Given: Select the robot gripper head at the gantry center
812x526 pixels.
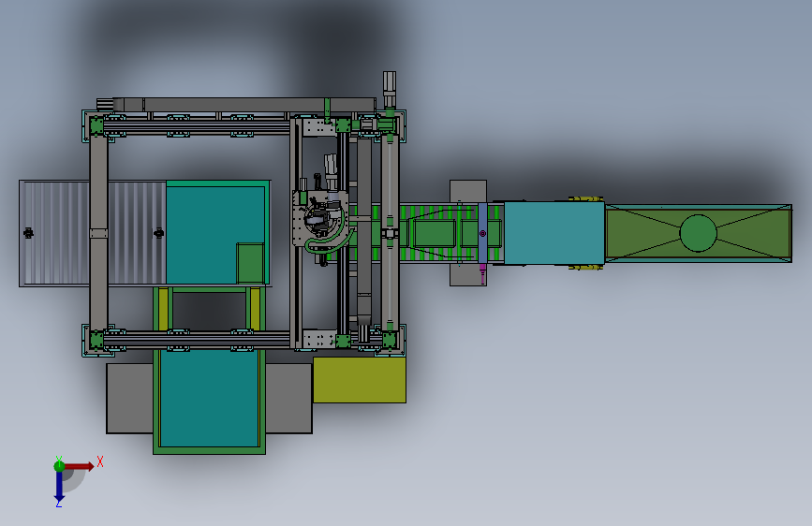Looking at the screenshot, I should 321,220.
